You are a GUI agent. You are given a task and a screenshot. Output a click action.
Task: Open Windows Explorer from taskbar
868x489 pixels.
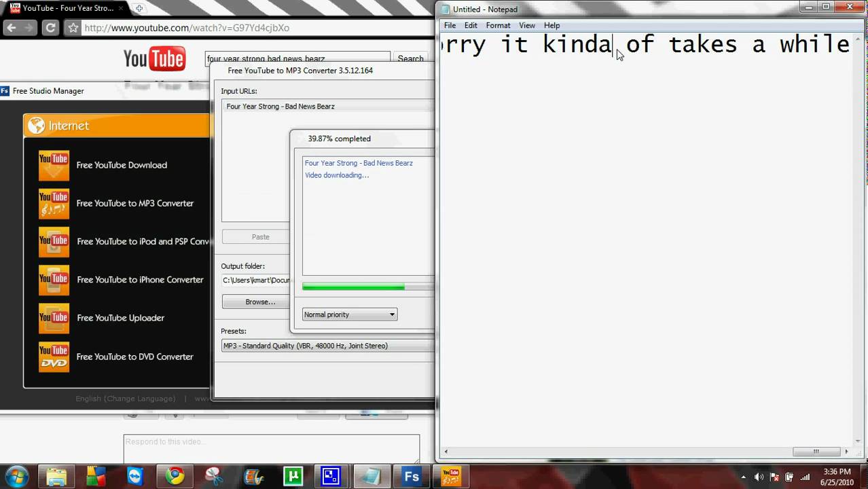[x=56, y=475]
